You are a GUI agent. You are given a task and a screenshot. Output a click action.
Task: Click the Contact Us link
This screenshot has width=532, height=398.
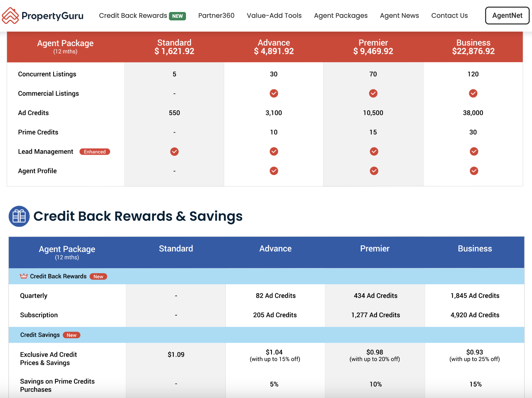pyautogui.click(x=449, y=16)
